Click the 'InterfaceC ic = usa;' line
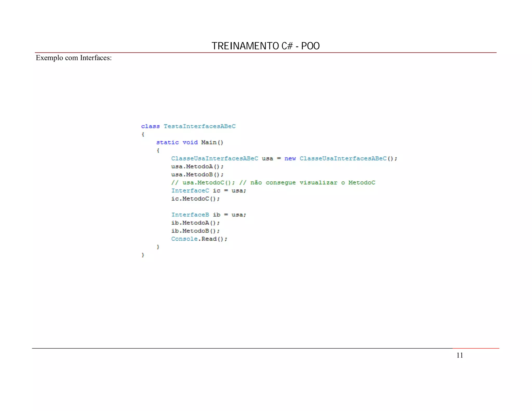 click(x=209, y=191)
